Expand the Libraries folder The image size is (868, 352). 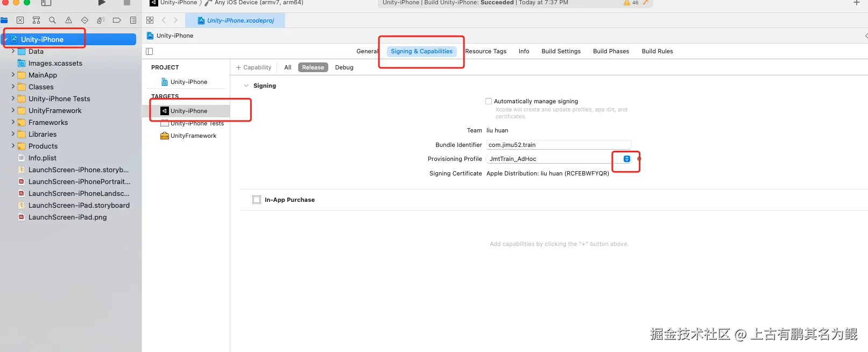coord(13,134)
